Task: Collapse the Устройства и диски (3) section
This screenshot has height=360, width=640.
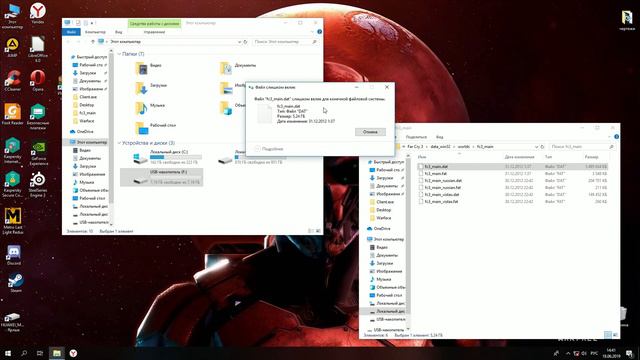Action: pos(119,143)
